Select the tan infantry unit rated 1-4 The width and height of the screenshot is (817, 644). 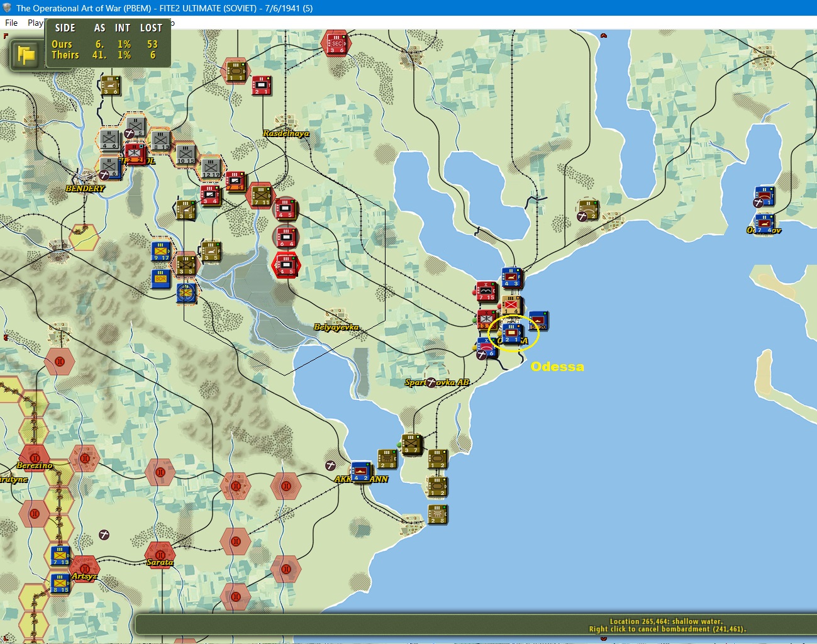point(511,306)
